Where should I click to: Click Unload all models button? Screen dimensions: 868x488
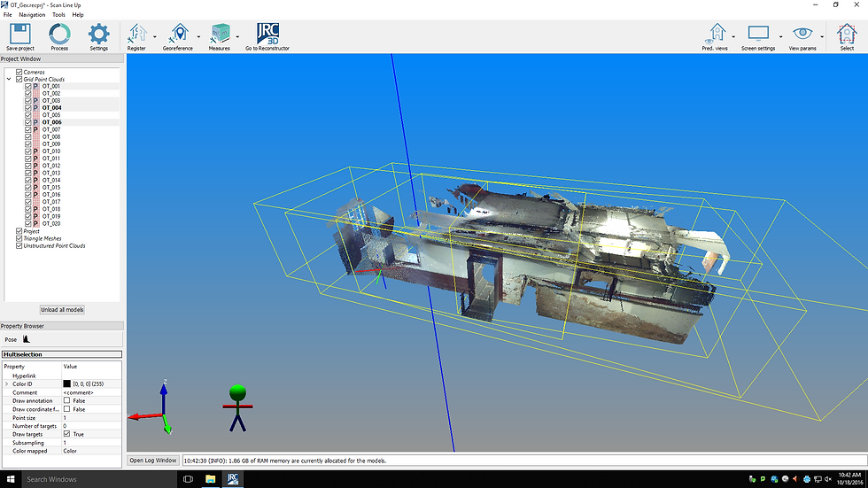pyautogui.click(x=62, y=310)
